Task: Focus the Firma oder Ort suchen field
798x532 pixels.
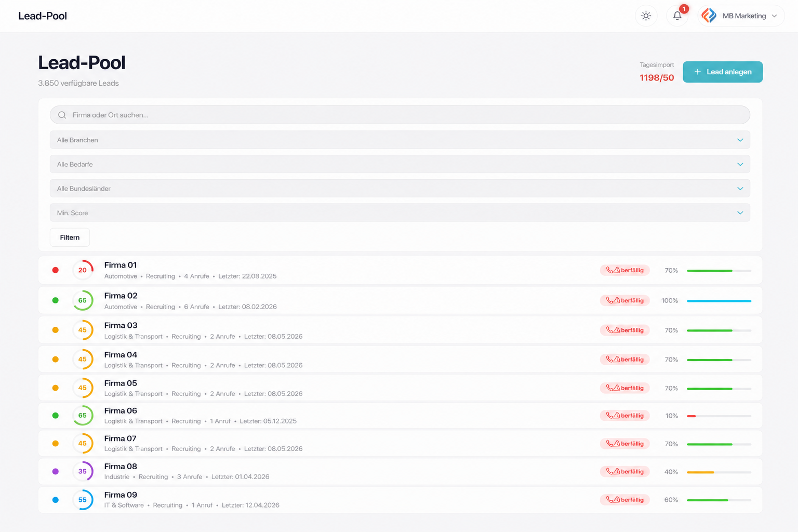Action: click(x=400, y=115)
